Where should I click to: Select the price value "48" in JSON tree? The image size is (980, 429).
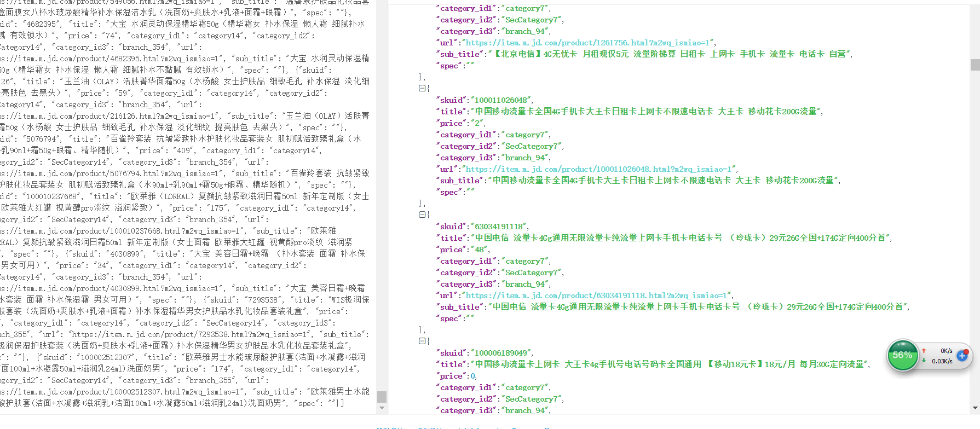pos(479,250)
